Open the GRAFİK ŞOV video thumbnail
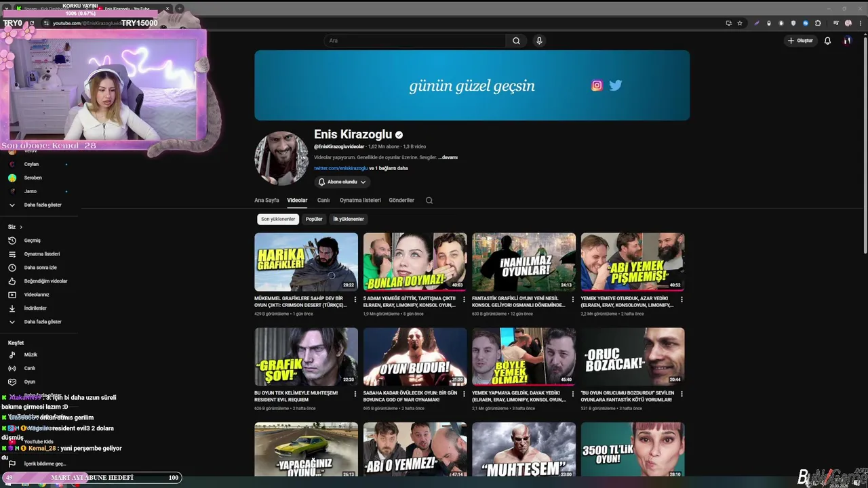The width and height of the screenshot is (868, 488). tap(306, 357)
